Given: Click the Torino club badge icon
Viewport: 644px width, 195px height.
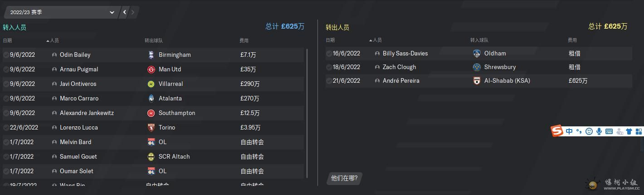Looking at the screenshot, I should (151, 128).
